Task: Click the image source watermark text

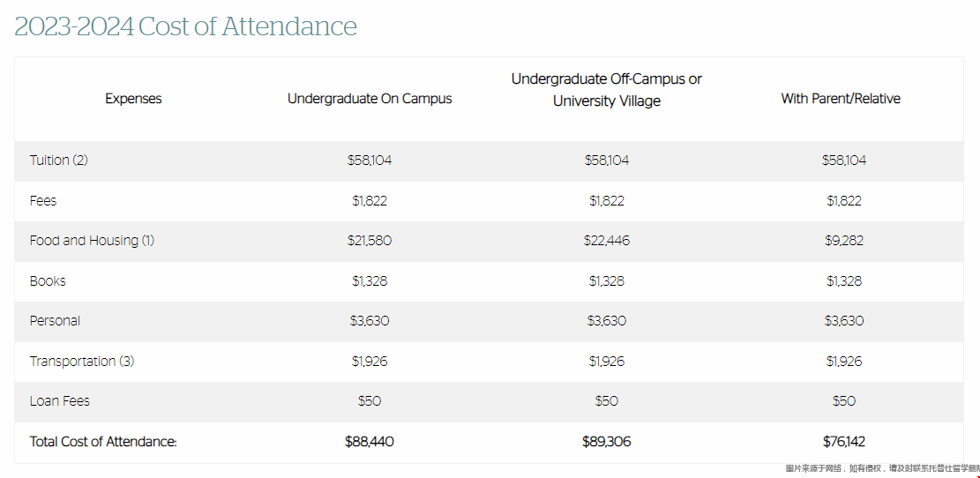Action: [882, 469]
